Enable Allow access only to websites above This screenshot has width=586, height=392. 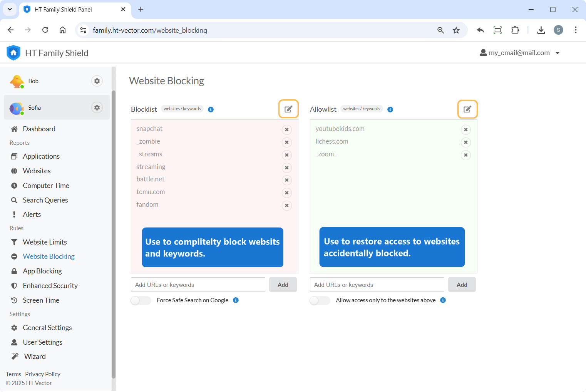pyautogui.click(x=320, y=300)
